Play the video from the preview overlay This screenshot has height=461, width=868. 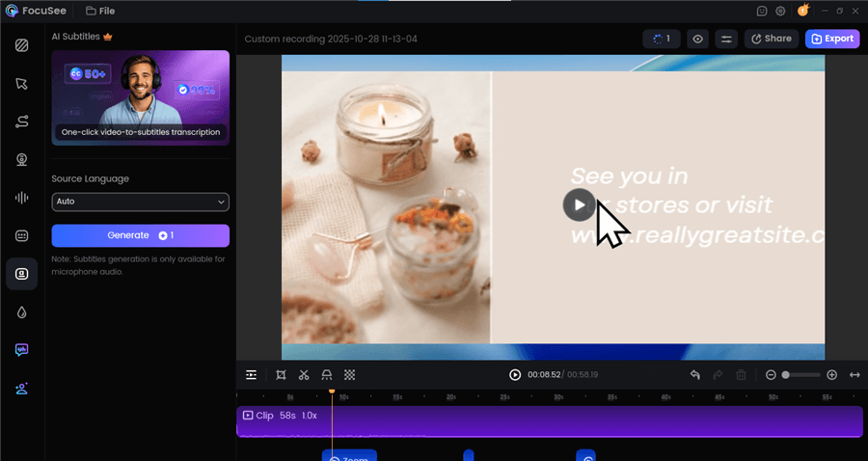[579, 204]
